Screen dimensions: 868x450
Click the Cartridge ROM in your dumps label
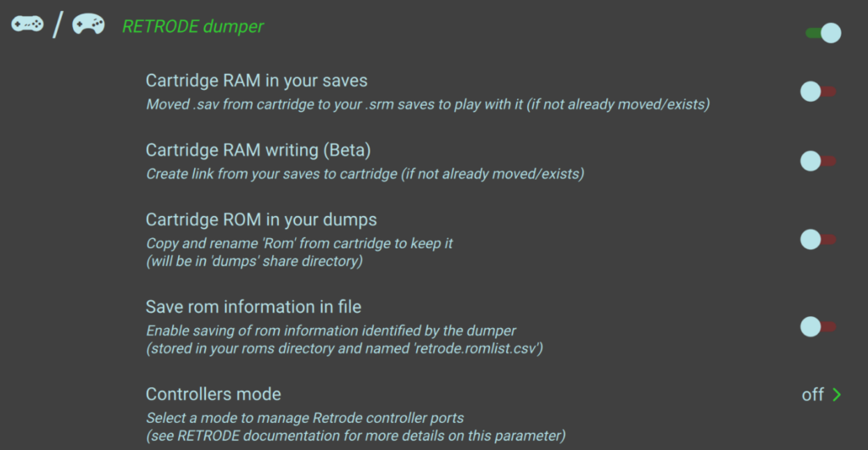(x=261, y=219)
